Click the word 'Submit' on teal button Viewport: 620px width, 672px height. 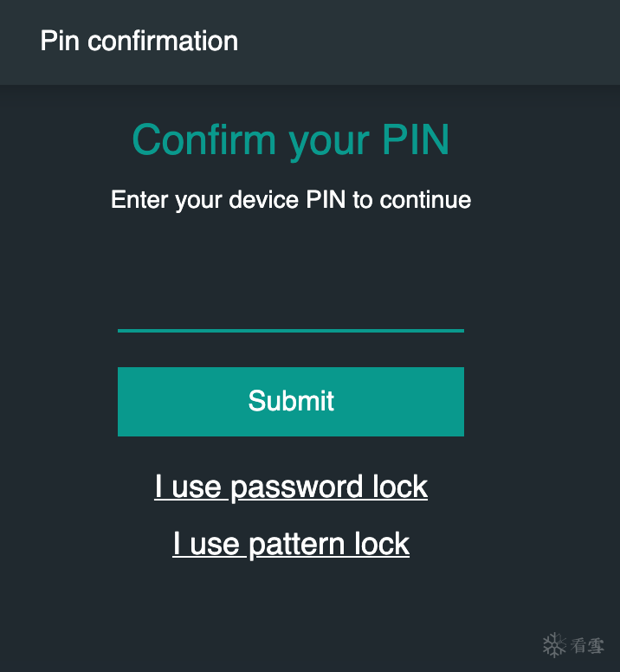[291, 400]
